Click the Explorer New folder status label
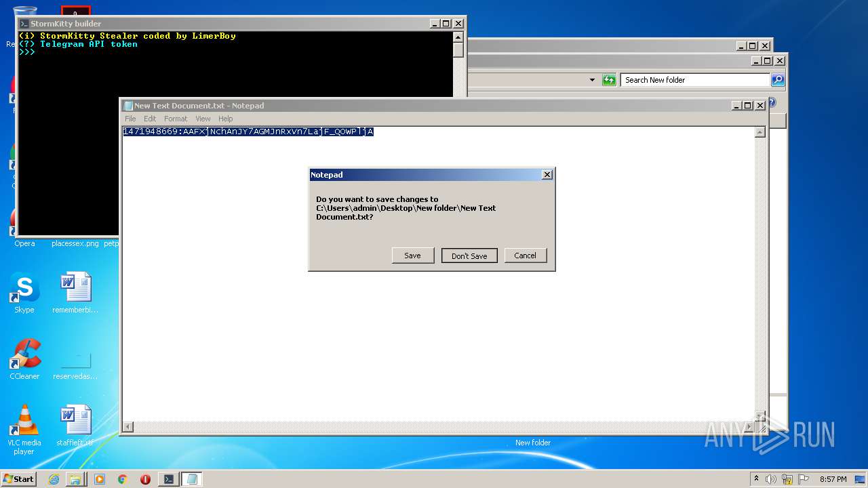This screenshot has width=868, height=488. point(533,443)
